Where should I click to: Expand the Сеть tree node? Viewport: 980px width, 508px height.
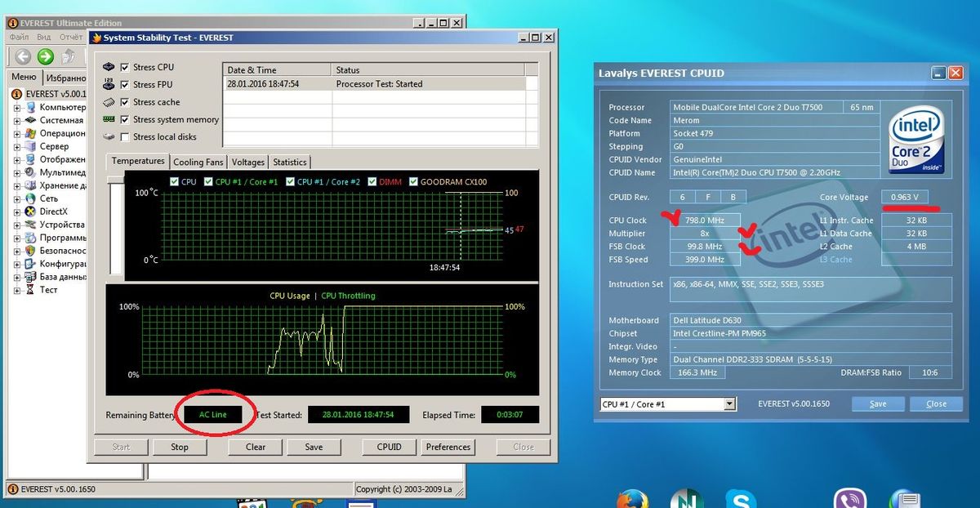(x=18, y=198)
